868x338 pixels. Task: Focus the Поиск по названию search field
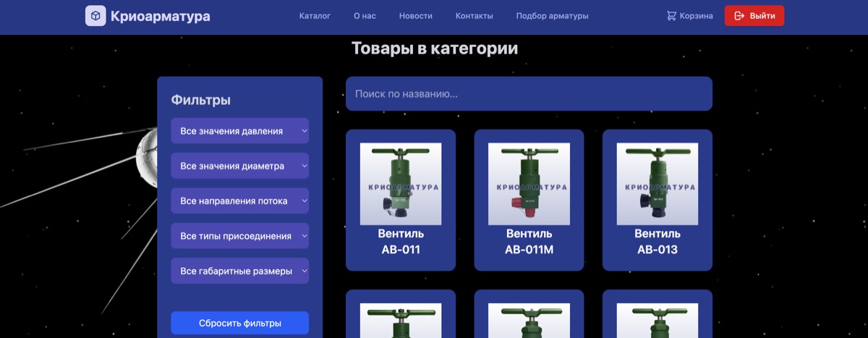(x=529, y=94)
